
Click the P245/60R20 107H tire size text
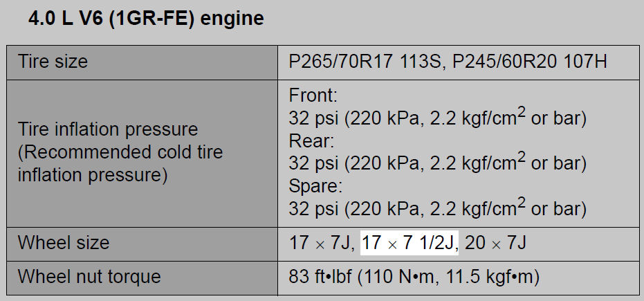(530, 62)
